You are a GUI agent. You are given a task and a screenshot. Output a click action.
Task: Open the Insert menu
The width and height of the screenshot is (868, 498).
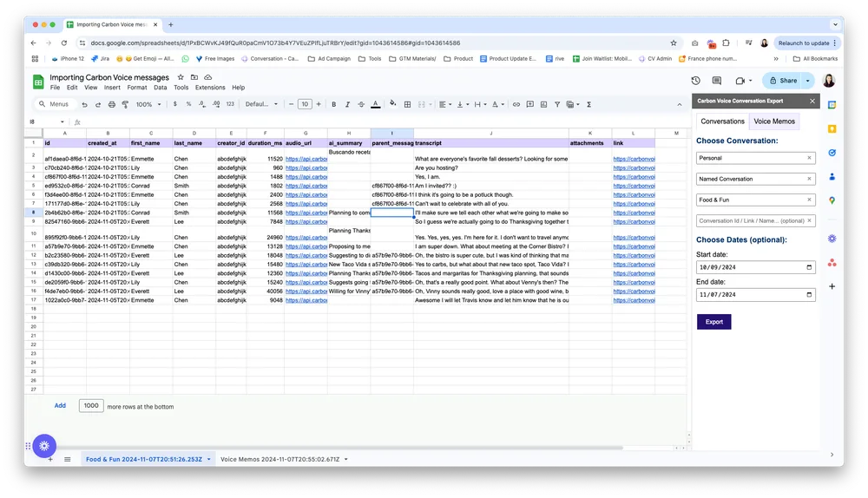tap(112, 88)
